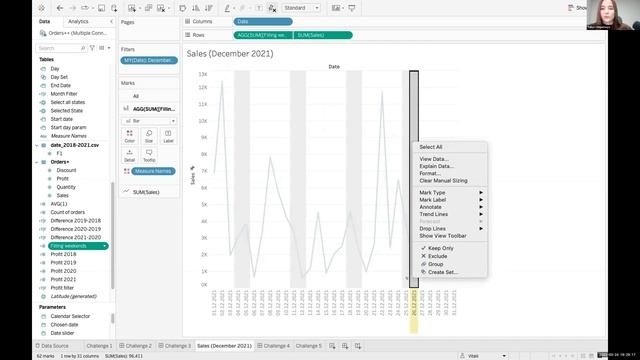Click the Fix axes pin icon
Viewport: 640px width, 360px height.
pos(272,8)
